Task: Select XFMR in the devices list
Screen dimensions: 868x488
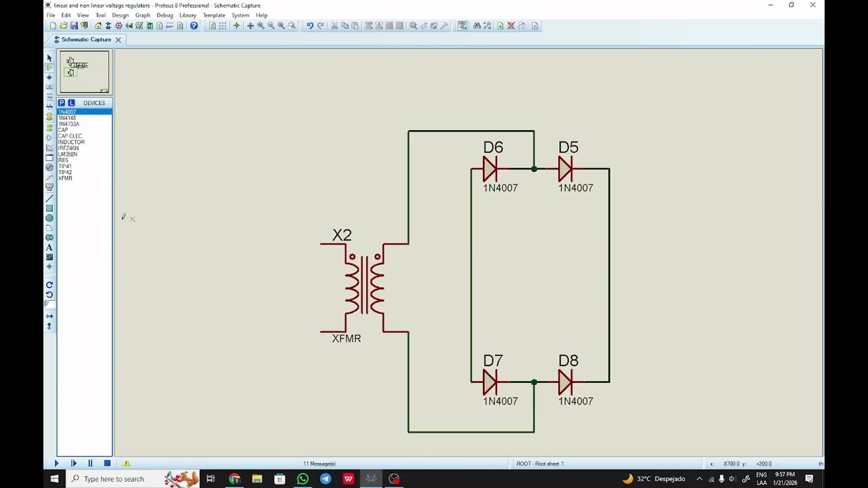Action: (x=85, y=178)
